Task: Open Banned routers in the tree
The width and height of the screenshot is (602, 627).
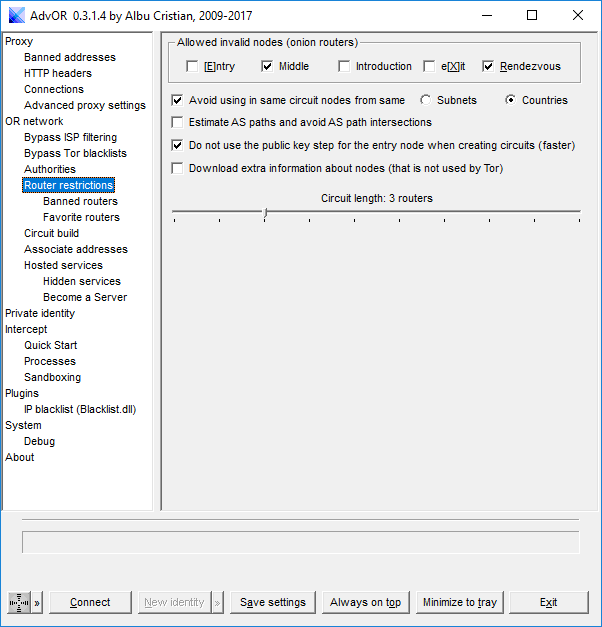Action: coord(80,201)
